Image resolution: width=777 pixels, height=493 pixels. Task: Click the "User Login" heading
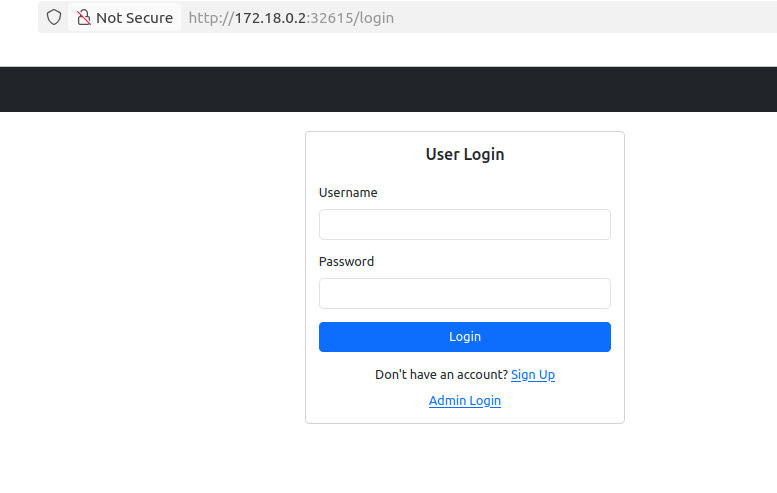(464, 155)
